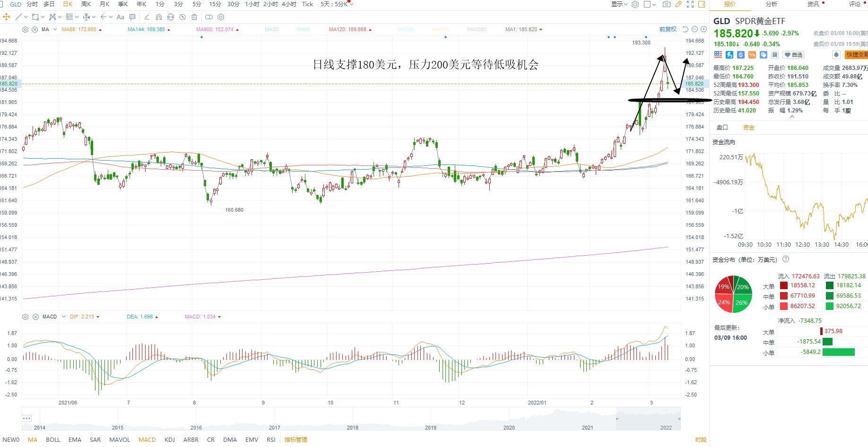Select the Aa text annotation tool
Screen dimensions: 868x447
coord(121,17)
